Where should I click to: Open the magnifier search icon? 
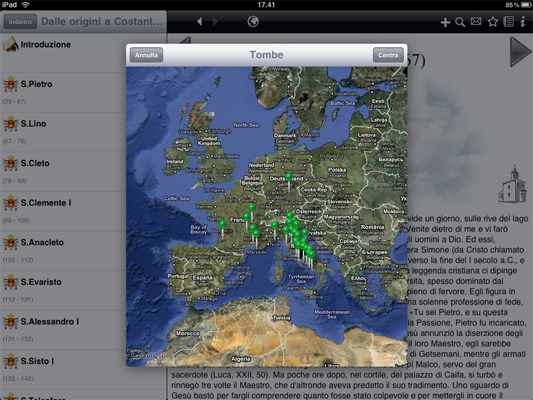tap(460, 22)
